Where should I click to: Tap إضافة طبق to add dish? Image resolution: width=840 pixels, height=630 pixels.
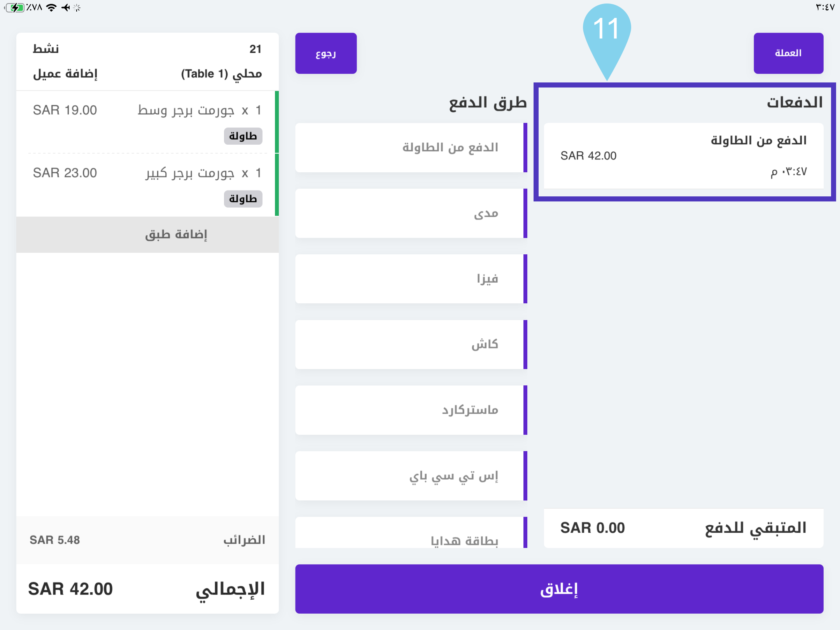click(176, 234)
